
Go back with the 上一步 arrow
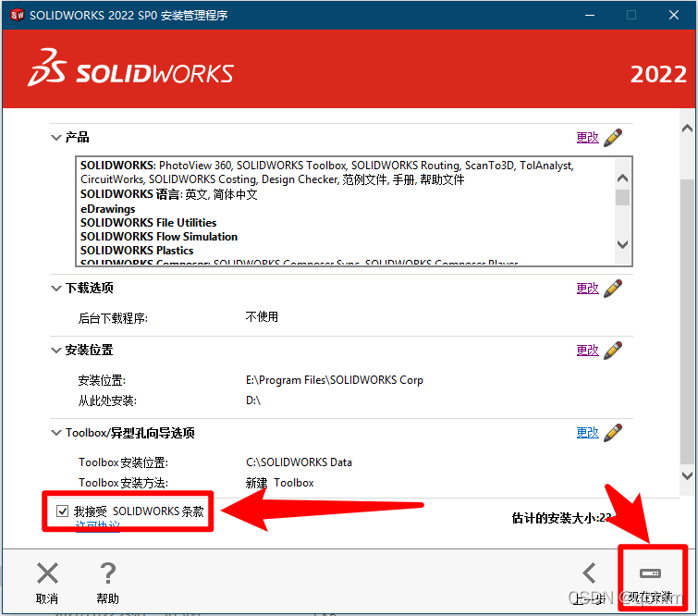pos(590,573)
